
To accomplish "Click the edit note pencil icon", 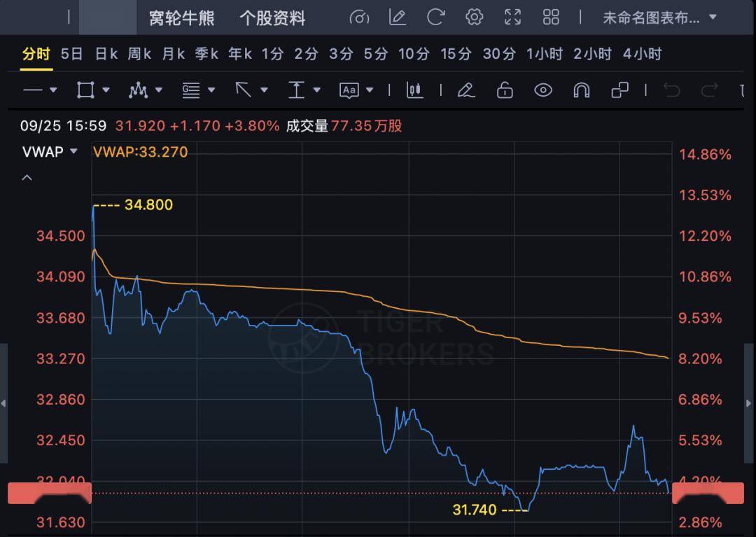I will tap(398, 18).
